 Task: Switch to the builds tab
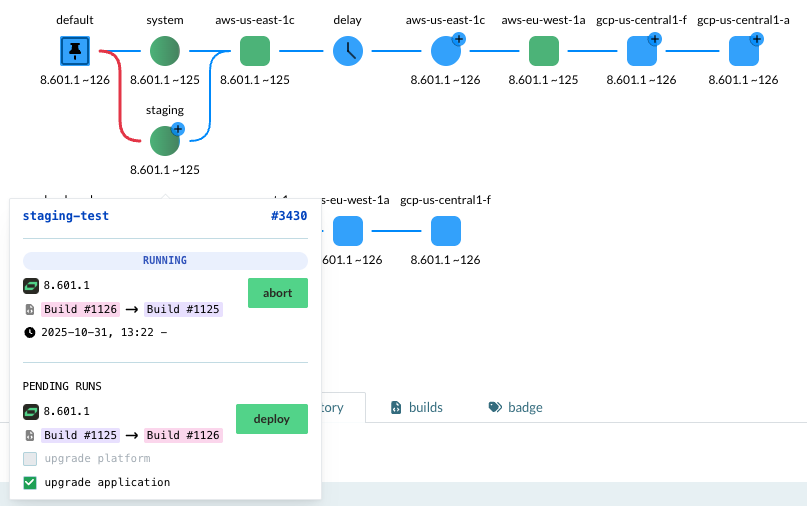tap(416, 407)
